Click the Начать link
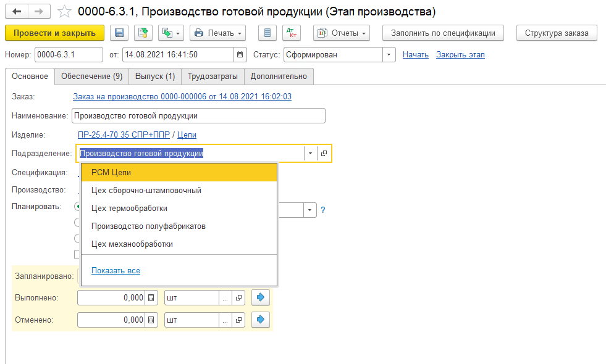606x364 pixels. [416, 54]
